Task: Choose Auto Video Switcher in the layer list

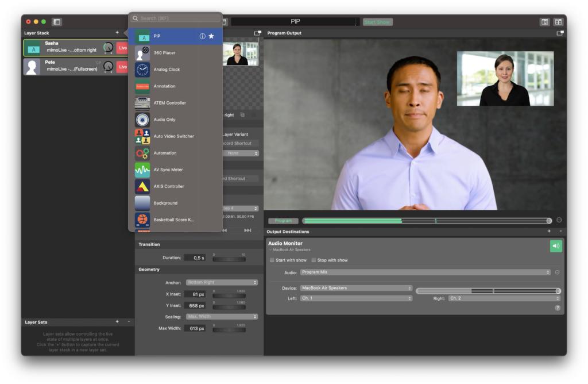Action: 173,136
